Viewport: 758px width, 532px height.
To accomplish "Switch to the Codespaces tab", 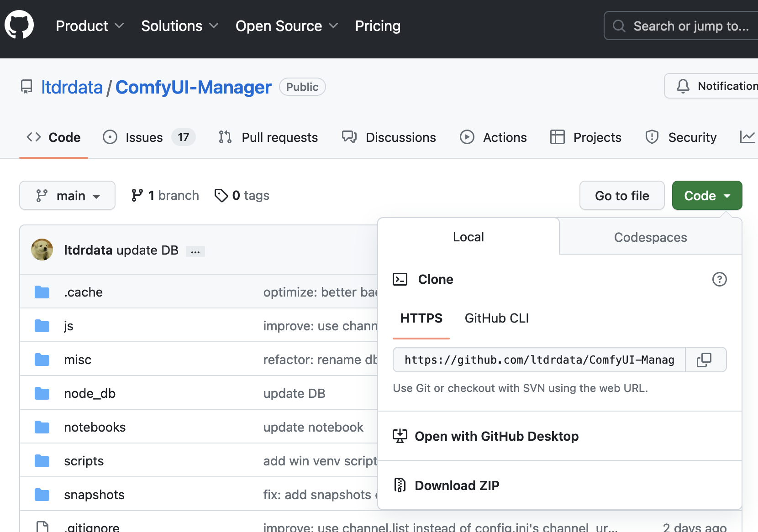I will tap(650, 237).
